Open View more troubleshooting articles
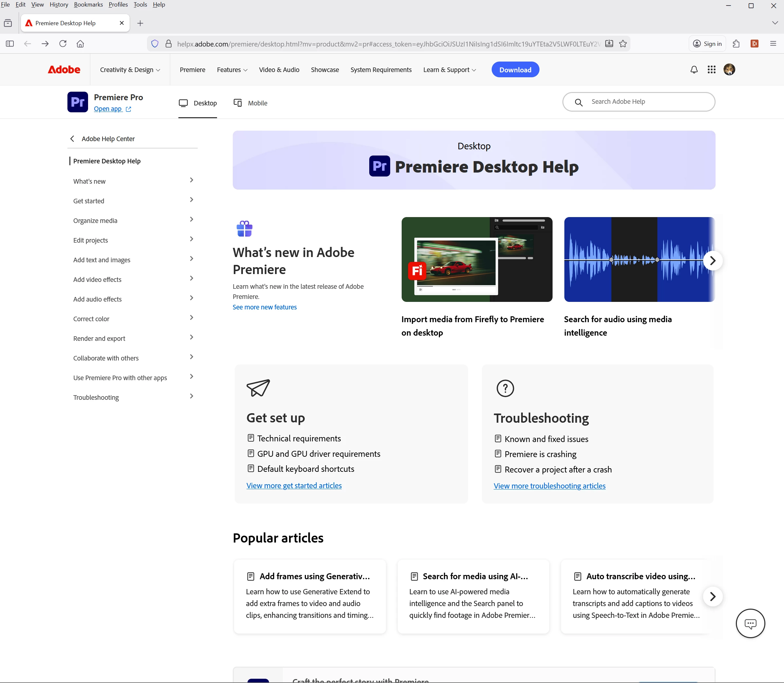Viewport: 784px width, 683px height. tap(549, 486)
